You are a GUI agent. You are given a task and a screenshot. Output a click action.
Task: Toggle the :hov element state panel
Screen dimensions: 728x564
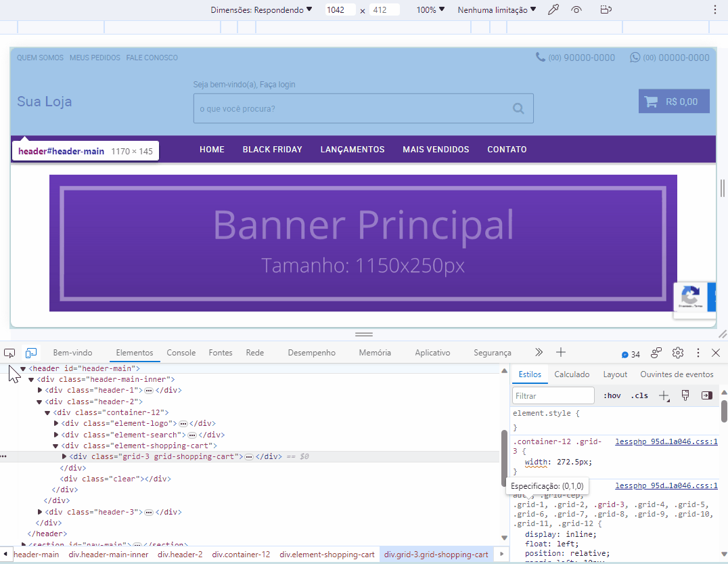point(612,396)
